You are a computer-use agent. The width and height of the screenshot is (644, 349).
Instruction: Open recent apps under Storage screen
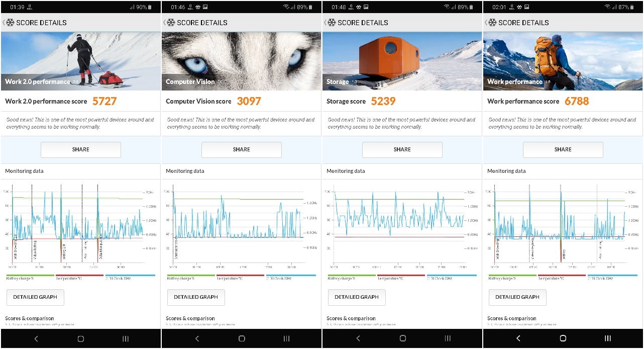[x=447, y=338]
